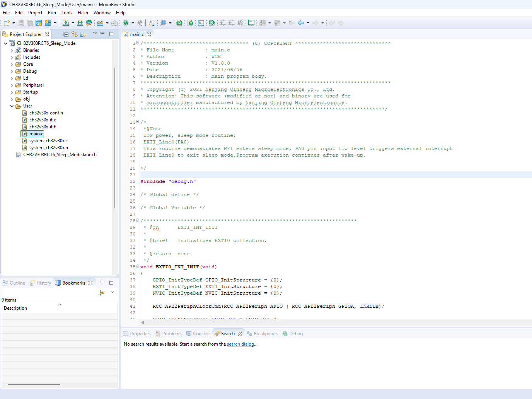Select system_ch32v30x.c in Project Explorer

(48, 141)
